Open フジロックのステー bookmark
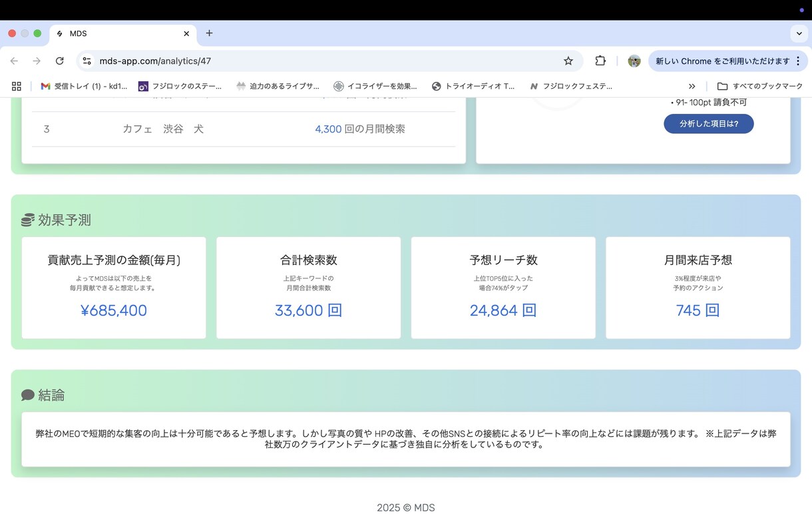812x528 pixels. click(180, 86)
